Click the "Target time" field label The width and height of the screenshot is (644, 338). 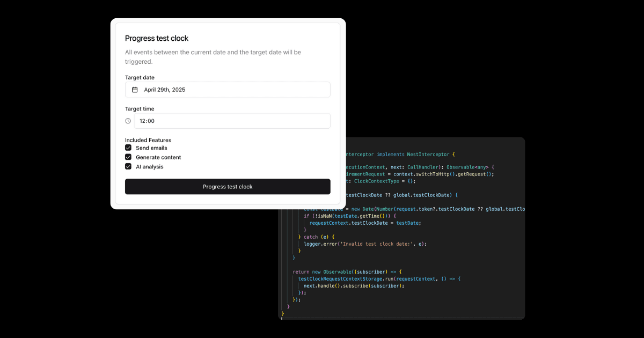click(140, 109)
